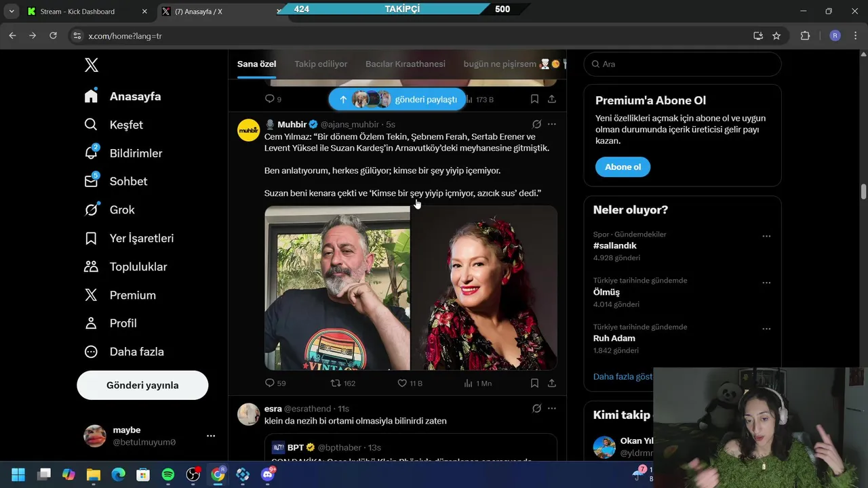Open the Ölmüş trending topic
Image resolution: width=868 pixels, height=488 pixels.
tap(606, 292)
